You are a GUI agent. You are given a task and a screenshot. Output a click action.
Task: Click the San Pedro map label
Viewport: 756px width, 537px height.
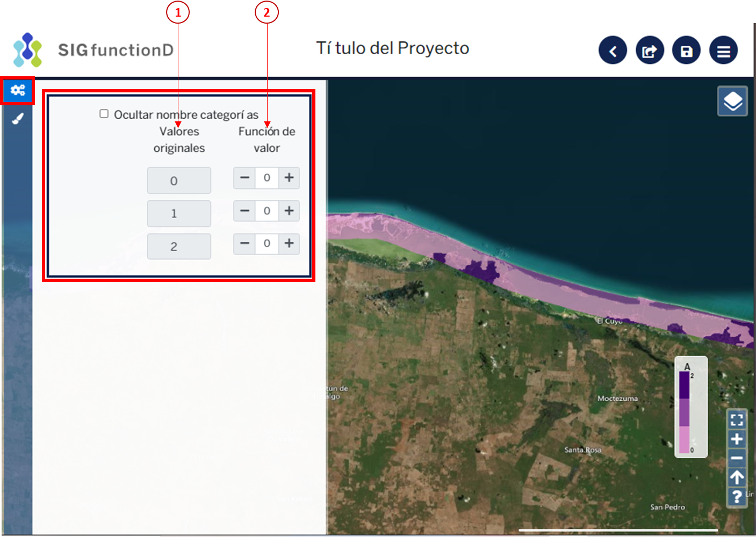667,507
